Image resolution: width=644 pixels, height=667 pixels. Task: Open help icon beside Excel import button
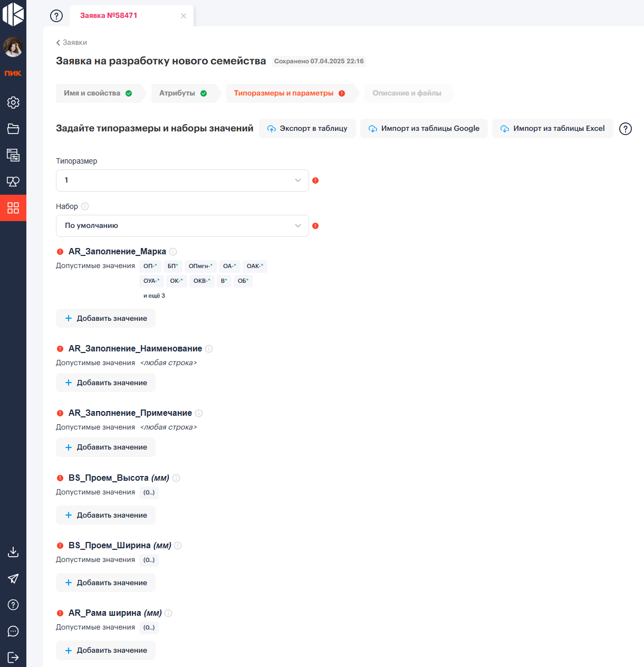(625, 129)
